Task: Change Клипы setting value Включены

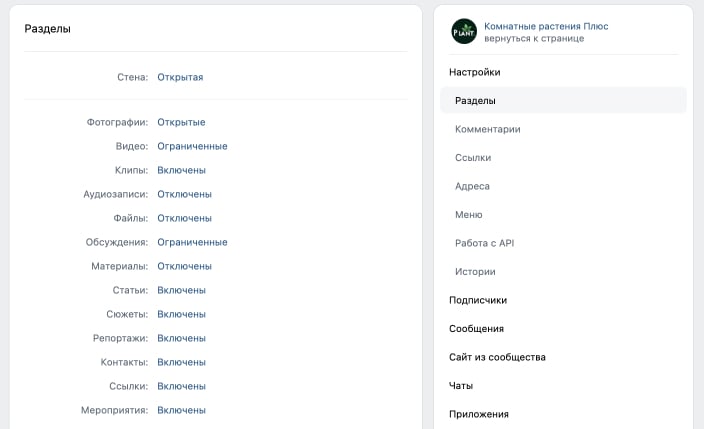Action: pos(181,170)
